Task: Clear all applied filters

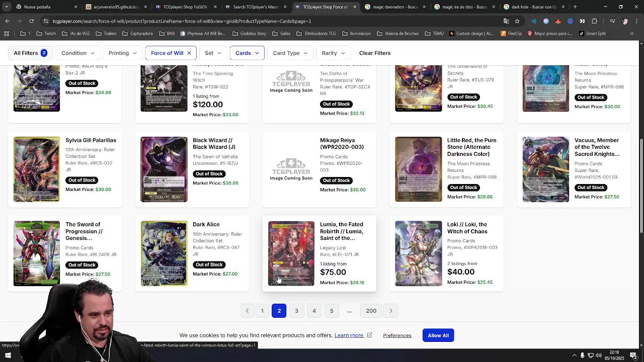Action: point(375,53)
